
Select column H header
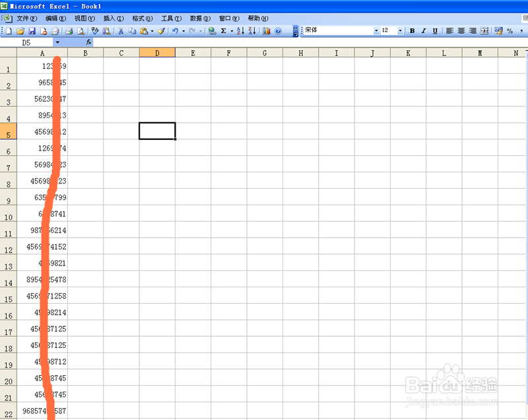click(301, 53)
